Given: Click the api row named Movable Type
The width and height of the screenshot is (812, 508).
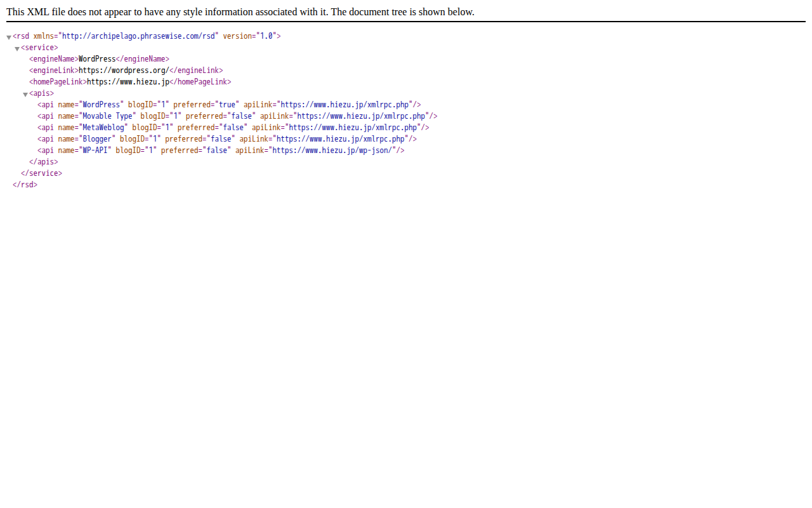Looking at the screenshot, I should pyautogui.click(x=237, y=116).
